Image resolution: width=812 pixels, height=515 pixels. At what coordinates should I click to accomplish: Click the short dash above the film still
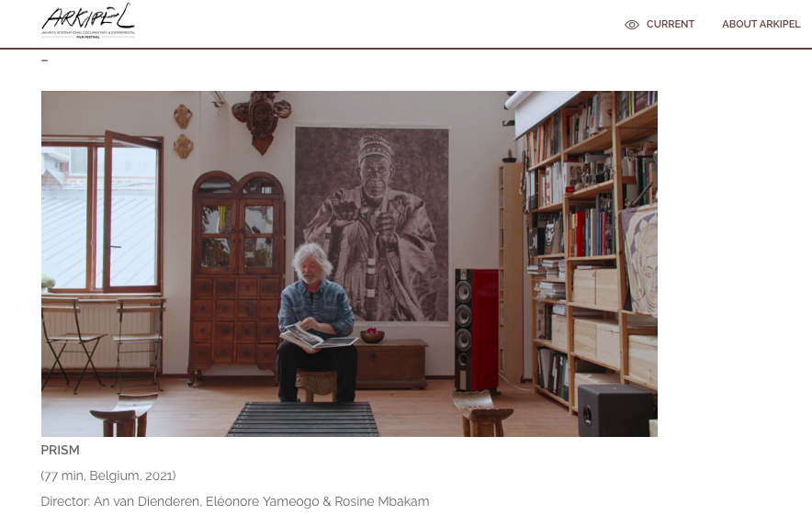point(44,61)
